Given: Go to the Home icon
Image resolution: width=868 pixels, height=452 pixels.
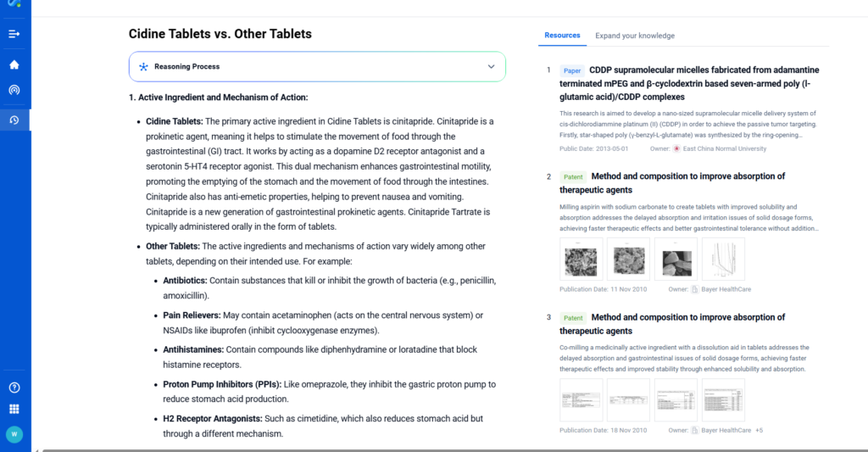Looking at the screenshot, I should 14,64.
